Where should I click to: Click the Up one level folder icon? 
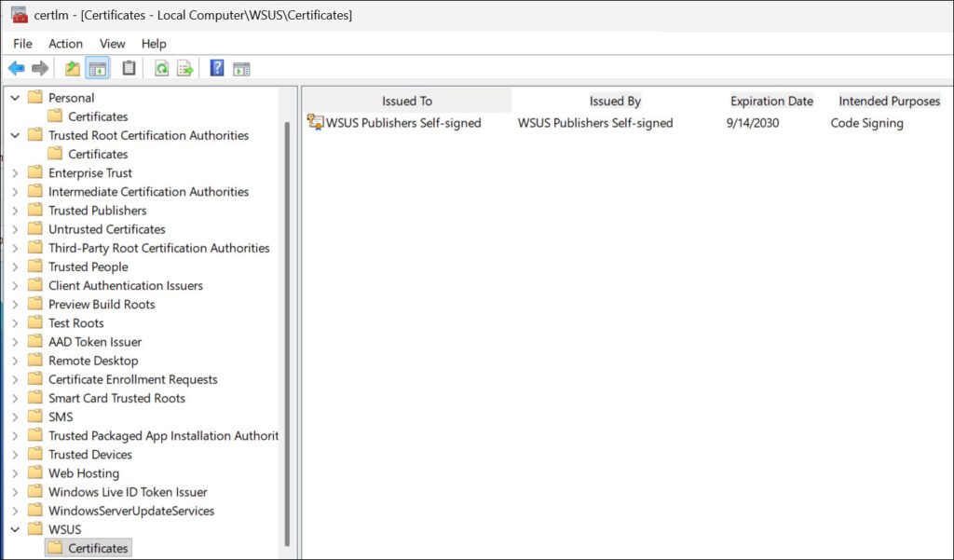click(73, 68)
